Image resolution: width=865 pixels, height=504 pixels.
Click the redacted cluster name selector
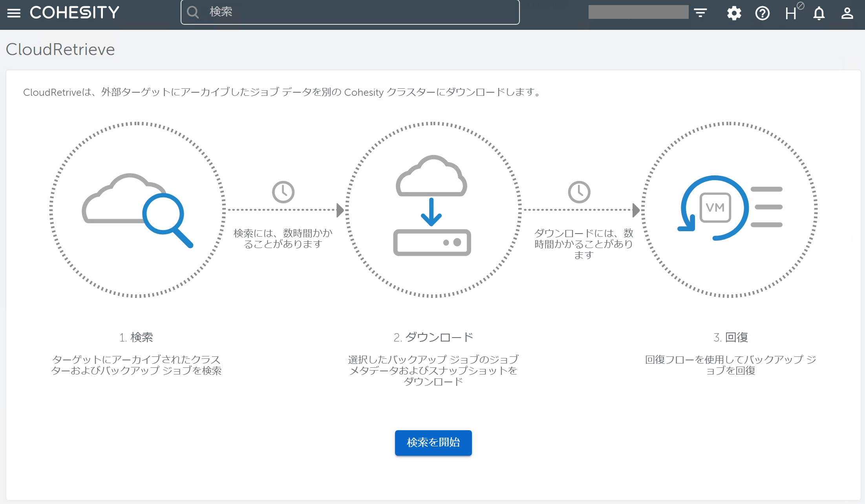[x=638, y=12]
